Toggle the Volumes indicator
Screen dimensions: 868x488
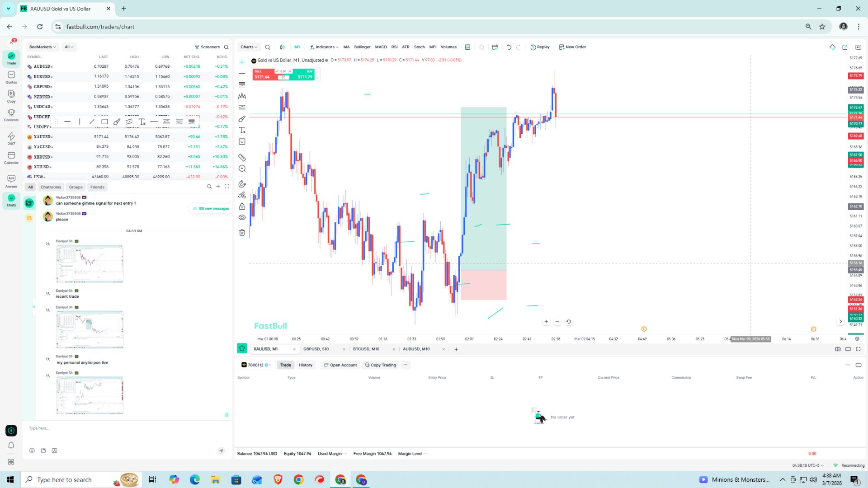pos(448,47)
